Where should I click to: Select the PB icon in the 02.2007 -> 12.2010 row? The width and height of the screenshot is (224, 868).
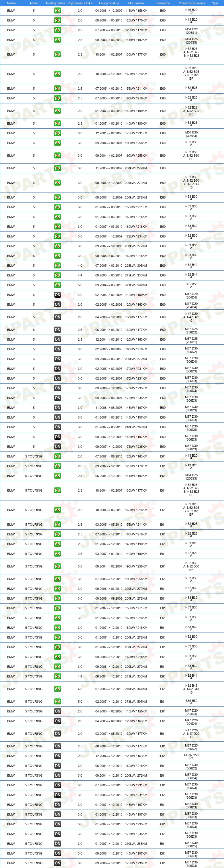(x=58, y=702)
